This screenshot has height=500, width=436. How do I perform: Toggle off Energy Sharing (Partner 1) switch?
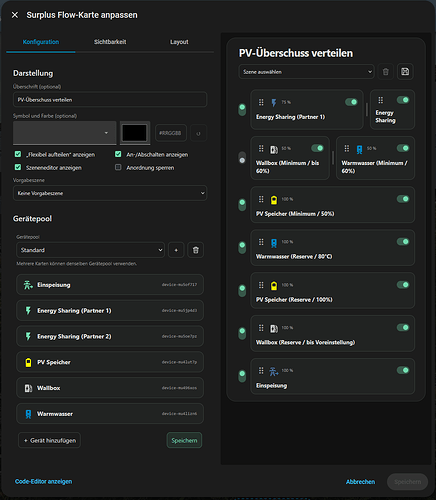351,102
